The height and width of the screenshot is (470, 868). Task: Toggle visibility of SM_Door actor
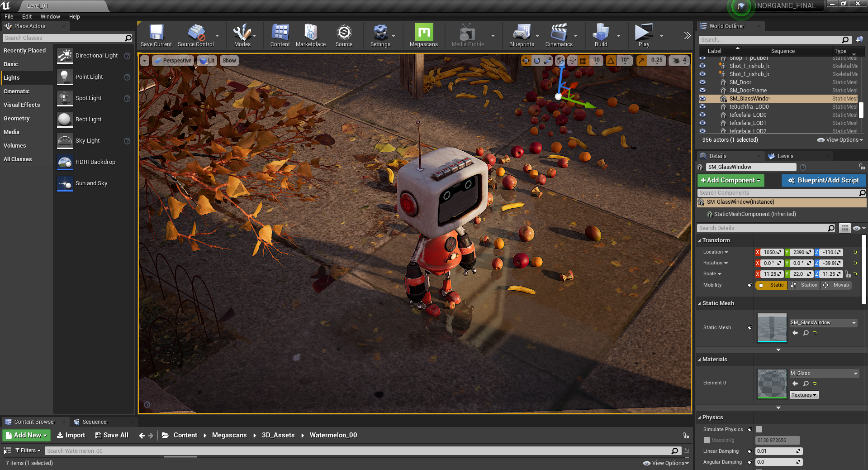[702, 82]
